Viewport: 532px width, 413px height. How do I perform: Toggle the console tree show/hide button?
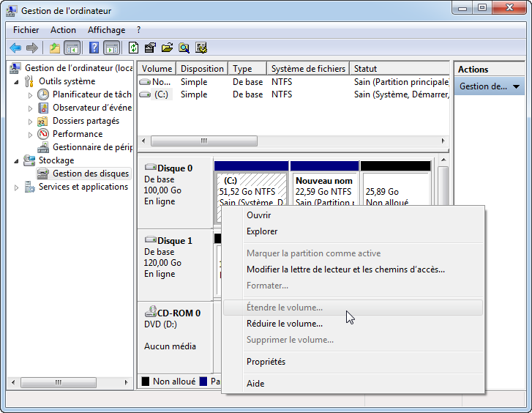pos(72,48)
